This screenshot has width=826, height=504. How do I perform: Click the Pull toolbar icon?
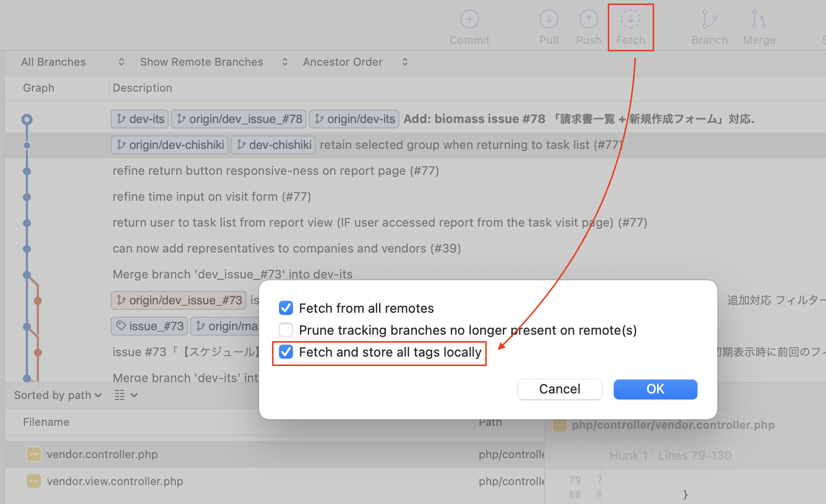point(549,20)
